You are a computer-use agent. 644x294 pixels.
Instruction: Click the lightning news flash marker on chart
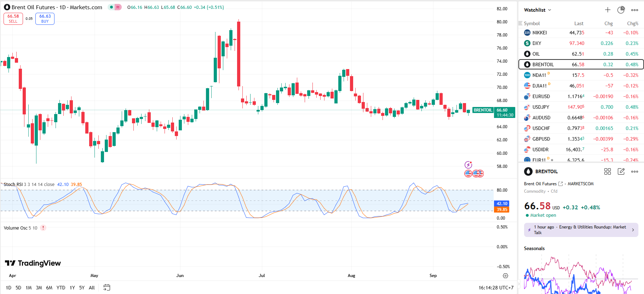click(468, 165)
